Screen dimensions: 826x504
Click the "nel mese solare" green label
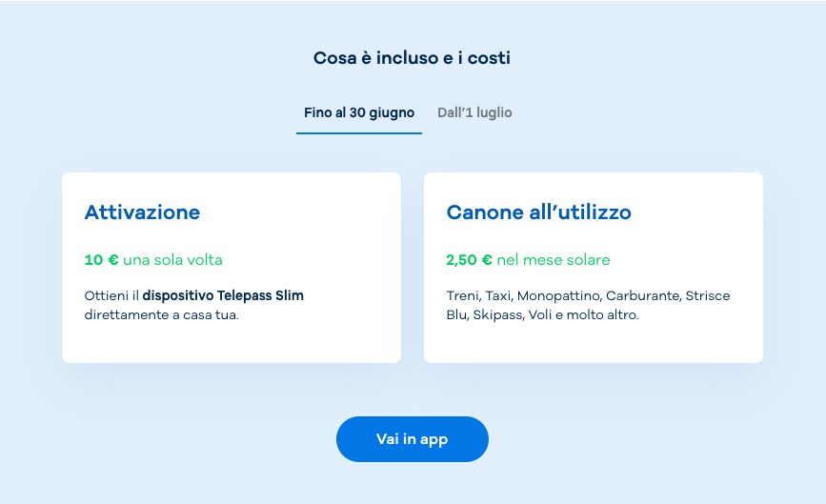tap(554, 260)
